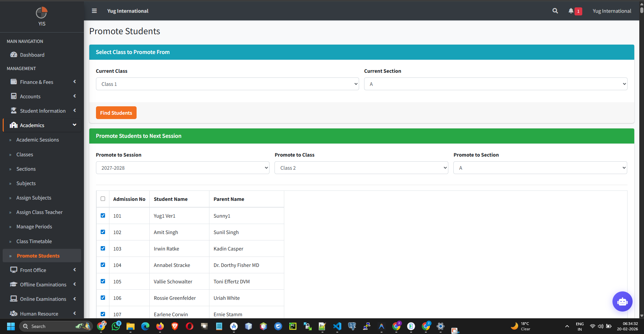644x334 pixels.
Task: Click the hamburger menu to collapse sidebar
Action: coord(94,11)
